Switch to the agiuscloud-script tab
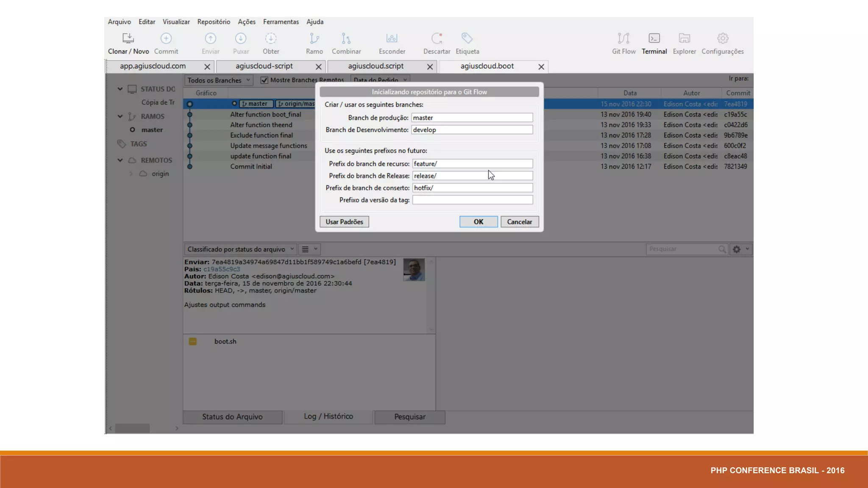Image resolution: width=868 pixels, height=488 pixels. tap(264, 67)
